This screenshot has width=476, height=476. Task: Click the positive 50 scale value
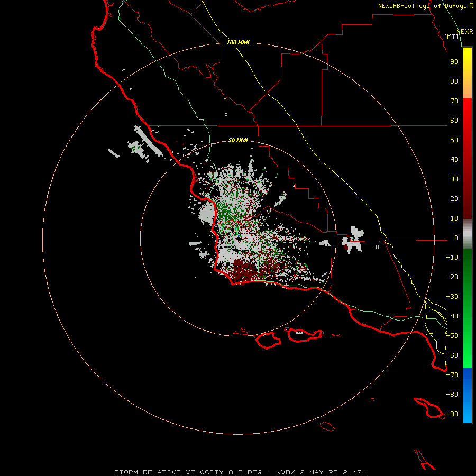click(454, 140)
